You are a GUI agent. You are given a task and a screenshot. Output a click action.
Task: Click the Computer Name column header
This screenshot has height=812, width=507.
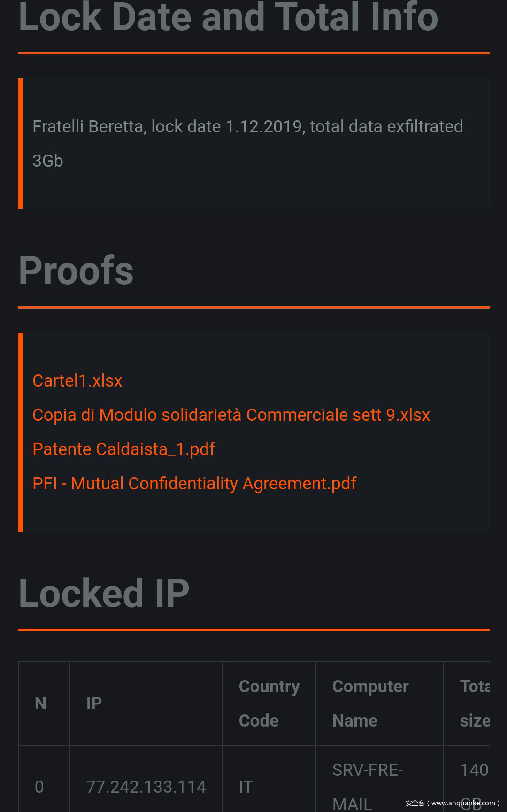tap(370, 703)
